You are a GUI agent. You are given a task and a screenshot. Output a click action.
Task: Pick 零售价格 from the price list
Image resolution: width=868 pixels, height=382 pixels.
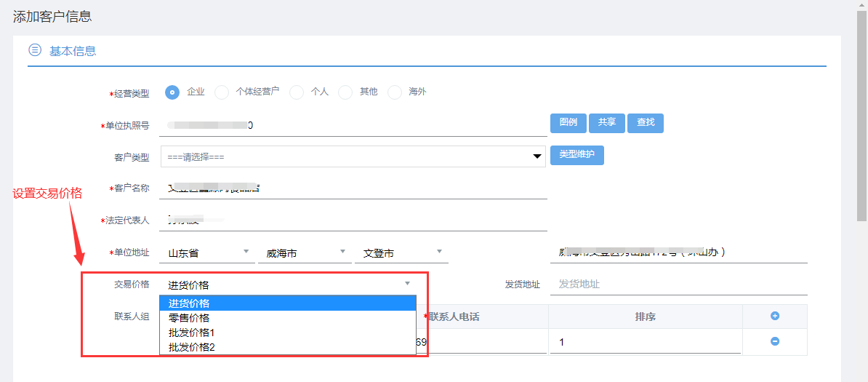(287, 318)
